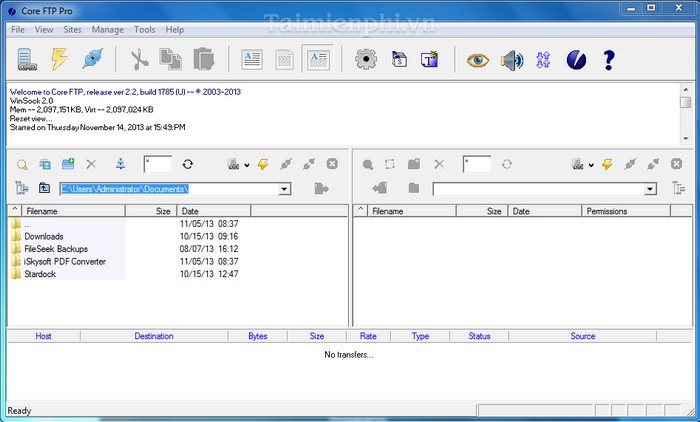
Task: Click the transfer arrows icon in main toolbar
Action: point(543,60)
